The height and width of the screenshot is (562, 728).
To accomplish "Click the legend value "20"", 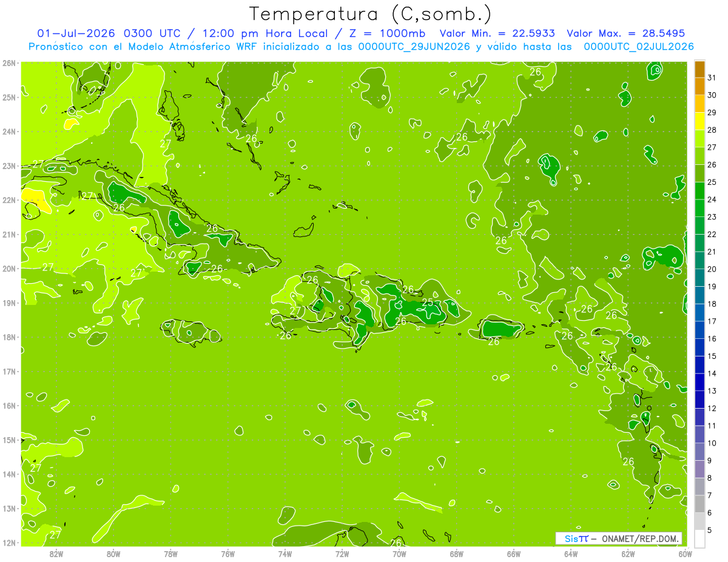I will 712,269.
